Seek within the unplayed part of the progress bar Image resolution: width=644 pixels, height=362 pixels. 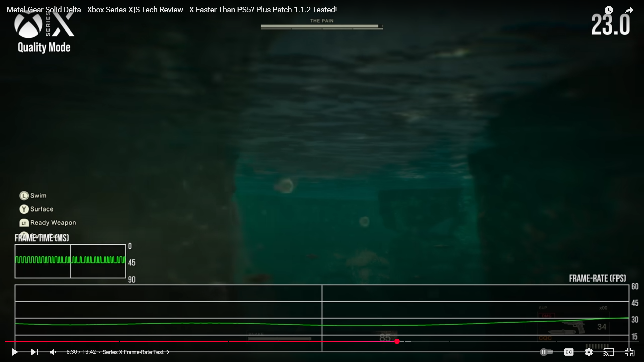click(x=519, y=341)
